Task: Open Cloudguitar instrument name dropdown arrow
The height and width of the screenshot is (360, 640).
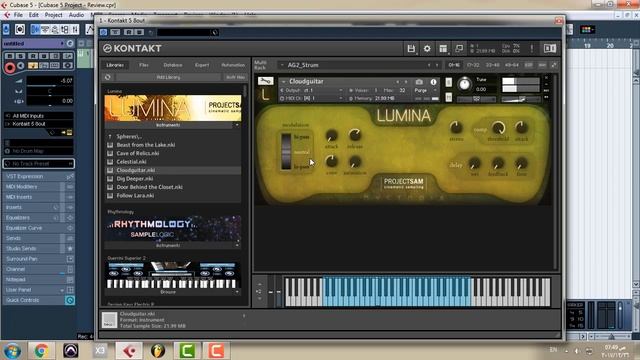Action: [x=283, y=82]
